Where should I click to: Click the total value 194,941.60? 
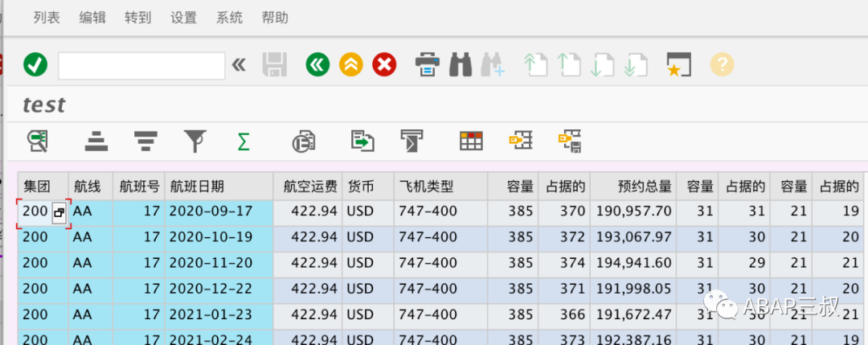pyautogui.click(x=633, y=262)
